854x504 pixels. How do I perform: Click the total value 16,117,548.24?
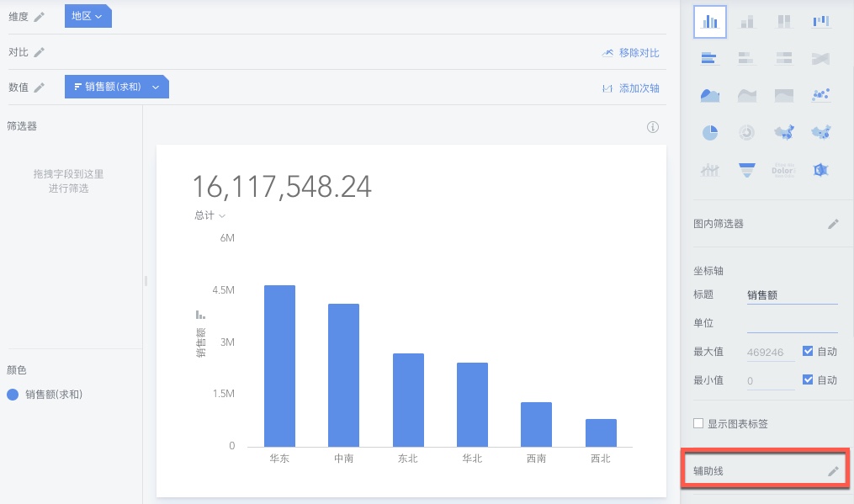tap(282, 186)
